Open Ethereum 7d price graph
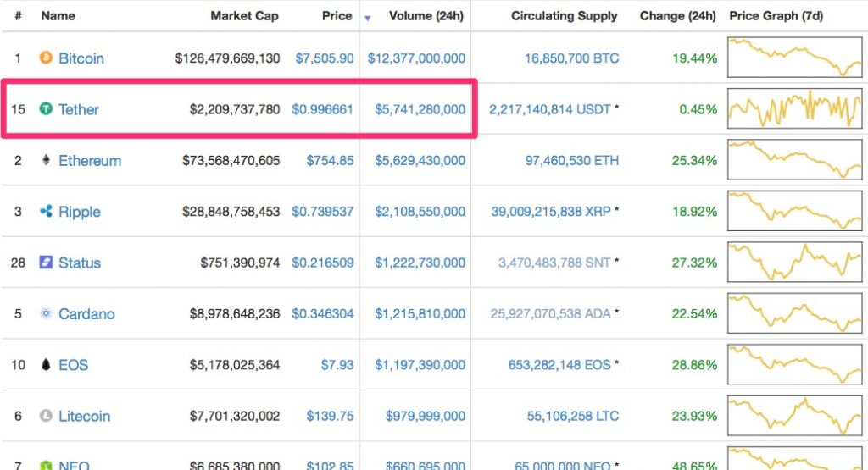Image resolution: width=868 pixels, height=470 pixels. [x=794, y=160]
